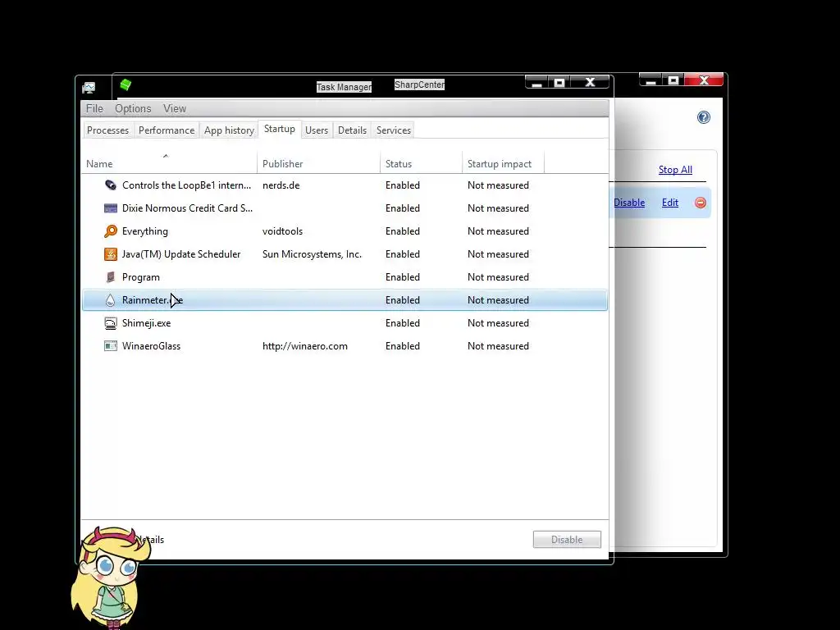Screen dimensions: 840x630
Task: Click Enabled status of Dixie Normous row
Action: 402,208
